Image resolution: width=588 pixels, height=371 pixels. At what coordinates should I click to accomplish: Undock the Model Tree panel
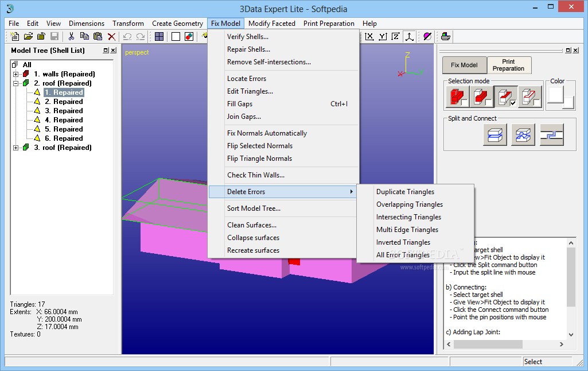[x=106, y=51]
